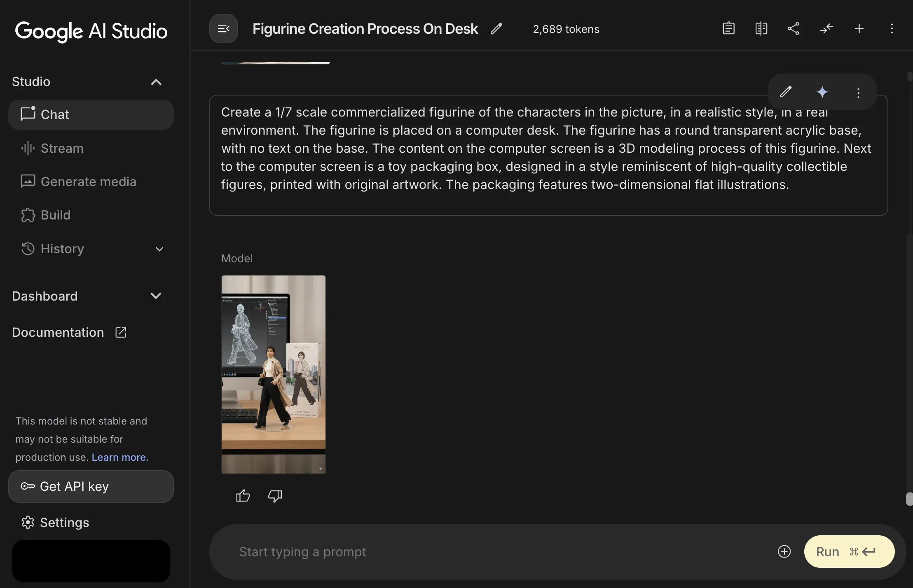The image size is (913, 588).
Task: Collapse the Studio section
Action: coord(156,82)
